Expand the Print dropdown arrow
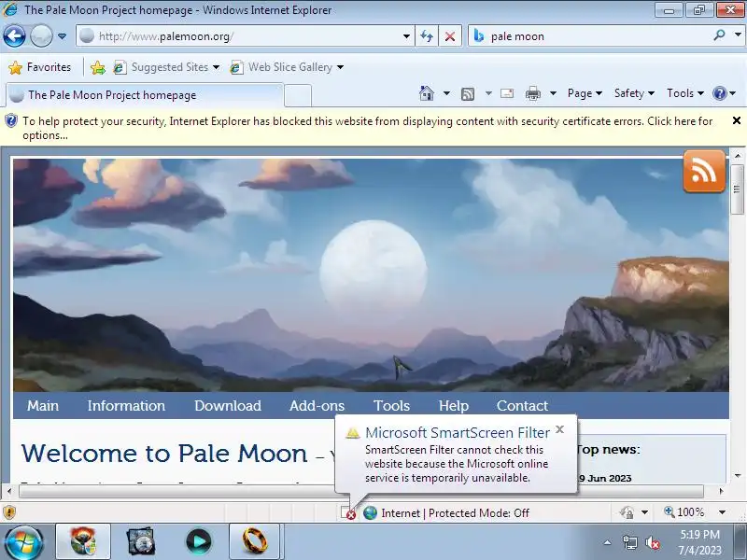 click(553, 93)
